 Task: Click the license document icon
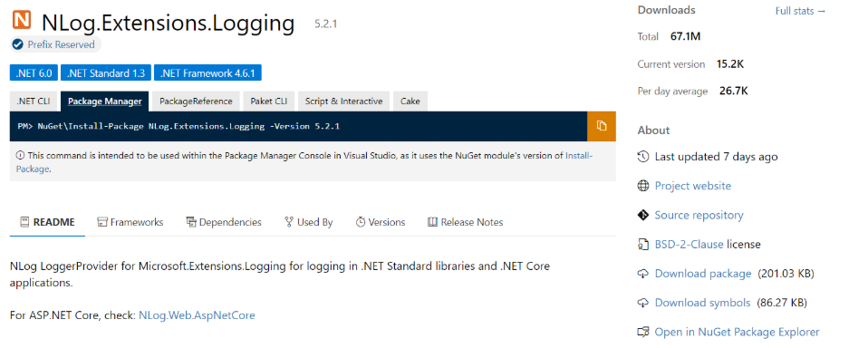(x=643, y=244)
